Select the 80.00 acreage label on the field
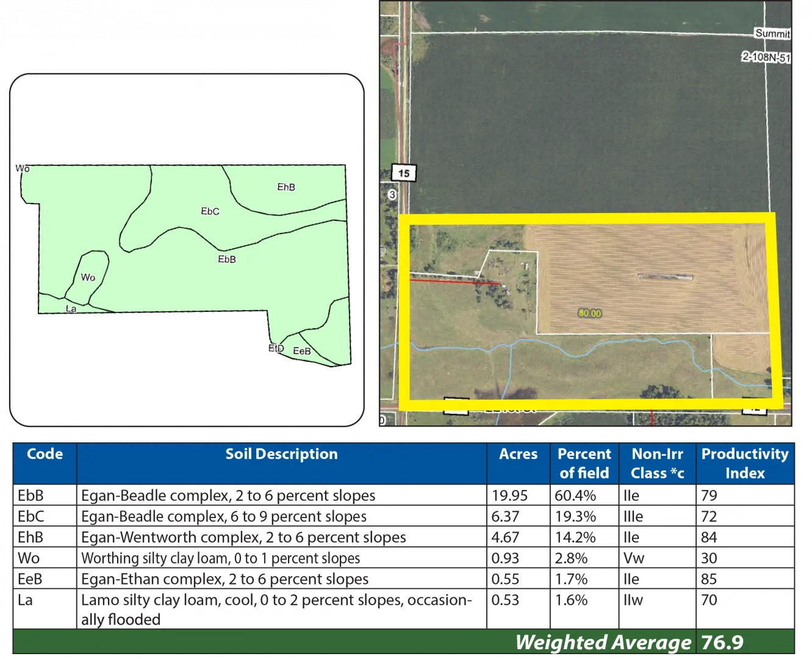Viewport: 812px width, 659px height. pos(589,313)
